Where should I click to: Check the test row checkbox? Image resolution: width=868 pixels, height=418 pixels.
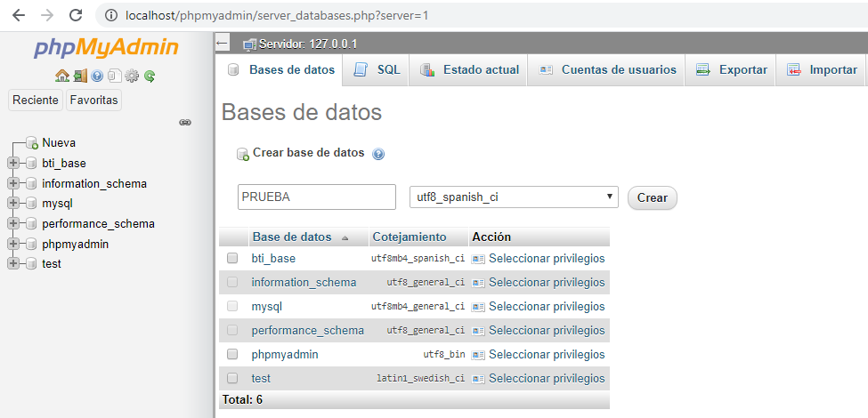[232, 378]
